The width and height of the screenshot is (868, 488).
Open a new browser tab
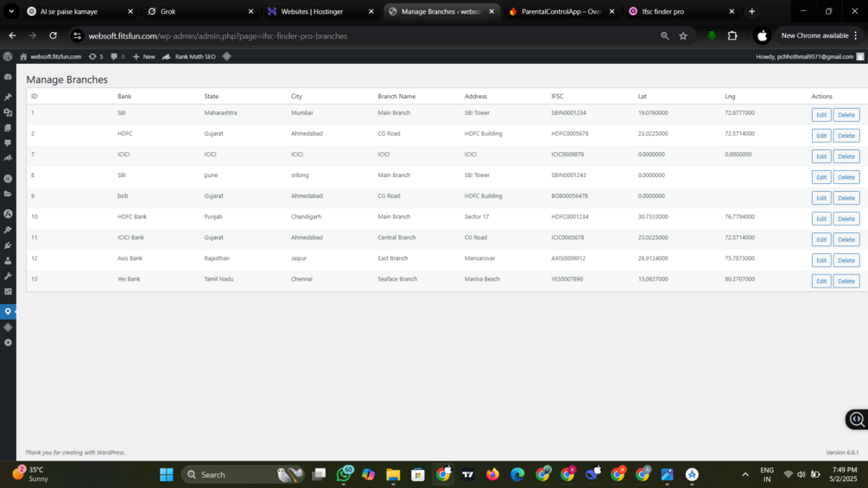pyautogui.click(x=751, y=11)
